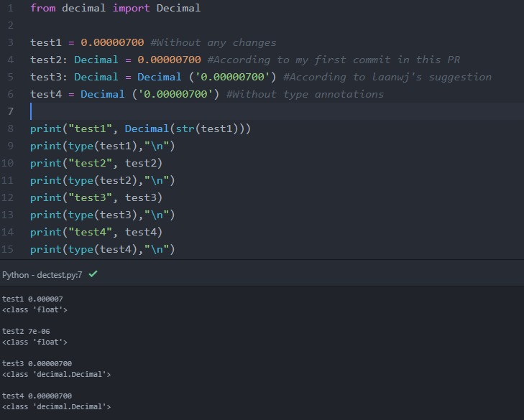
Task: Click the 'import' keyword on line 1
Action: point(131,8)
